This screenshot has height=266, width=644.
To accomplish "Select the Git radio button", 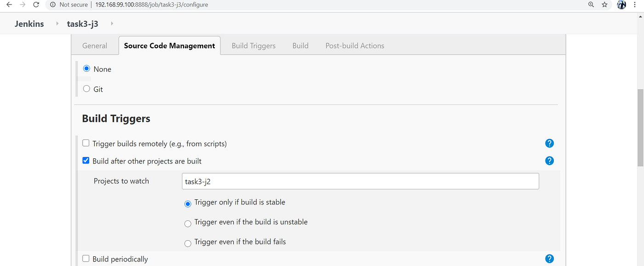I will pos(86,89).
